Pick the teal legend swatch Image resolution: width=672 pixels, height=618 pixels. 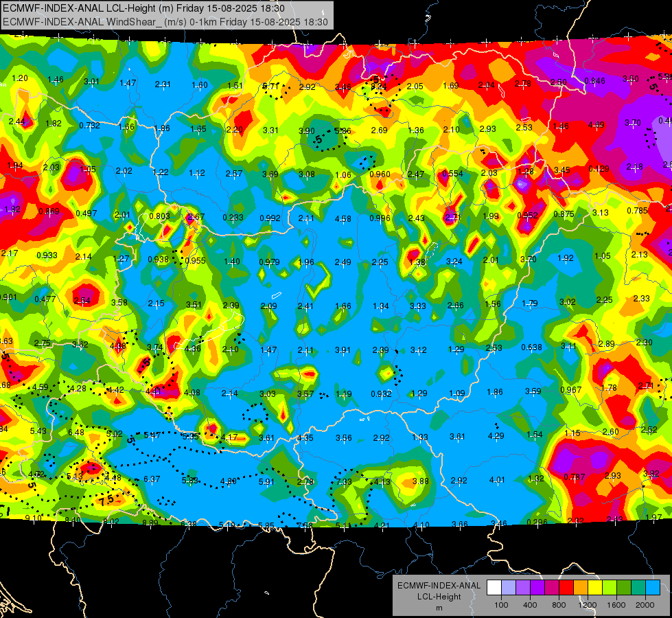coord(638,588)
